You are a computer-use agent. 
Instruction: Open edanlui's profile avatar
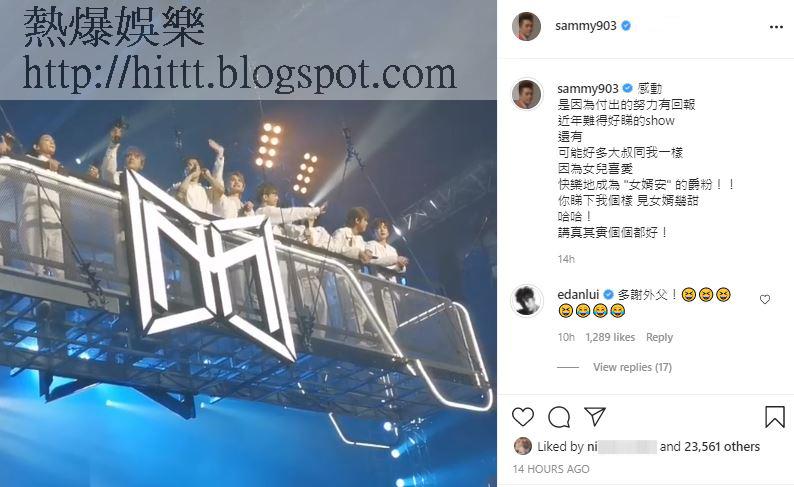527,300
